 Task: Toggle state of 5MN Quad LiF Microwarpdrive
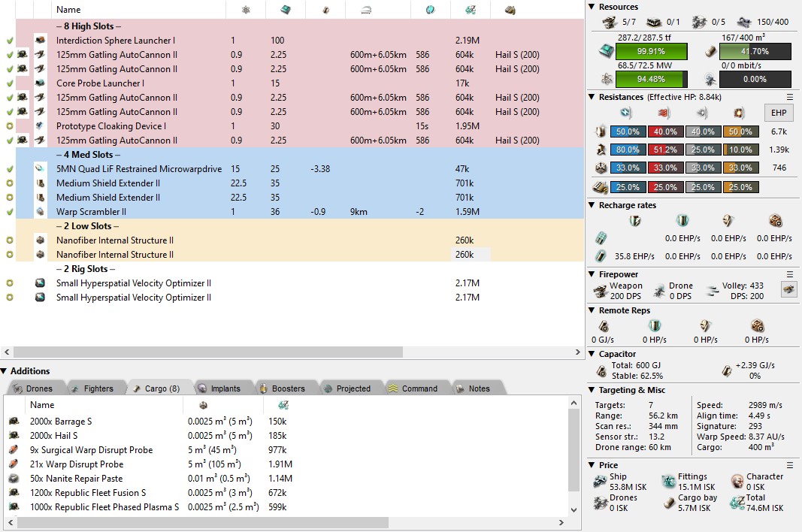click(x=10, y=169)
